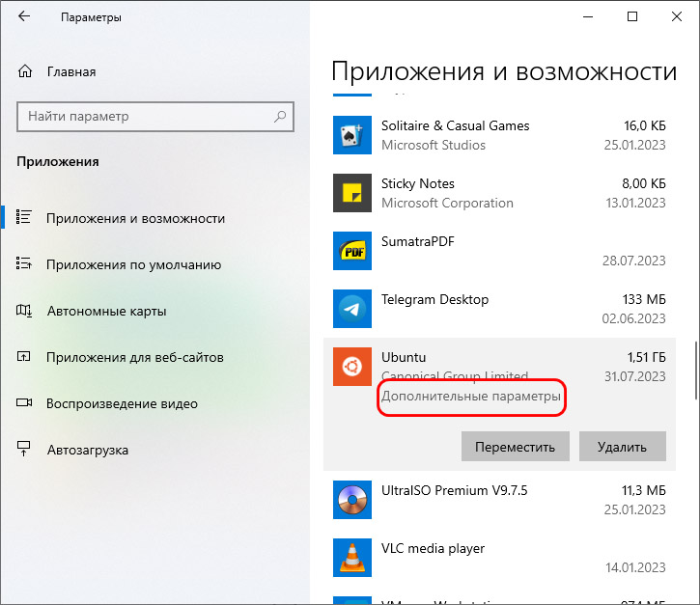Open Воспроизведение видео section
This screenshot has width=700, height=605.
coord(122,403)
